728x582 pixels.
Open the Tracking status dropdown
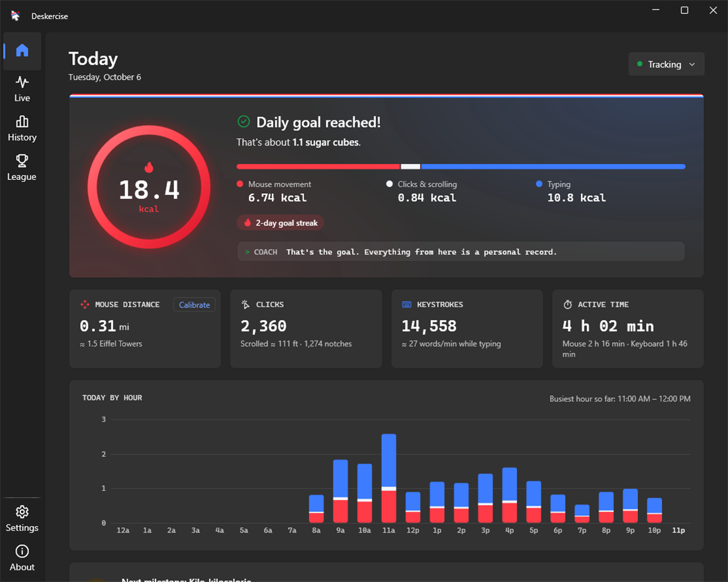click(666, 64)
